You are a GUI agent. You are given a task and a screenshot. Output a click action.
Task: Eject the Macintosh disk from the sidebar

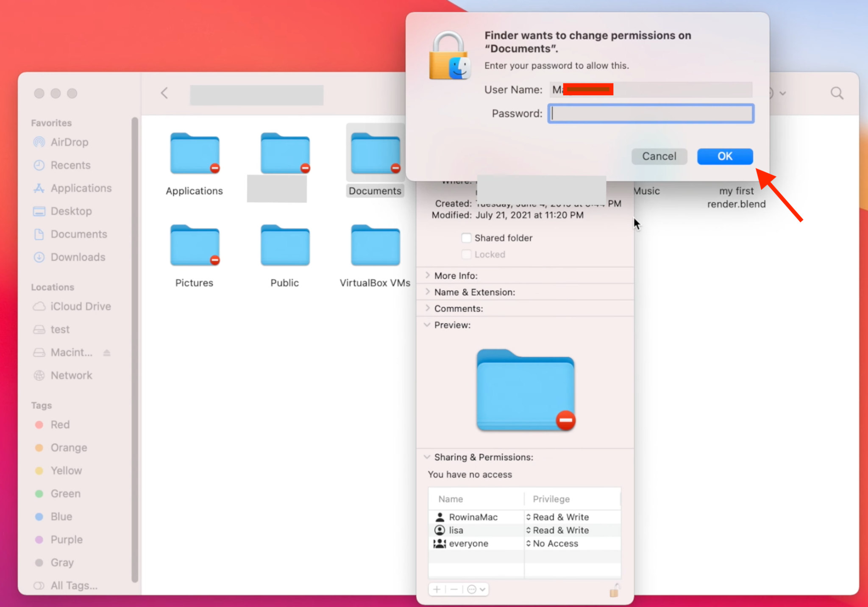tap(107, 352)
